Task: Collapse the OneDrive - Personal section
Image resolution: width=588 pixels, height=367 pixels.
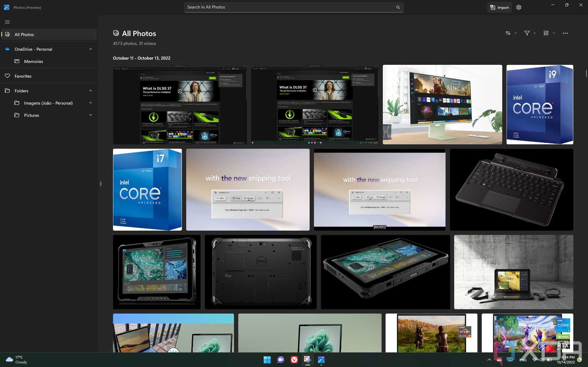Action: tap(91, 49)
